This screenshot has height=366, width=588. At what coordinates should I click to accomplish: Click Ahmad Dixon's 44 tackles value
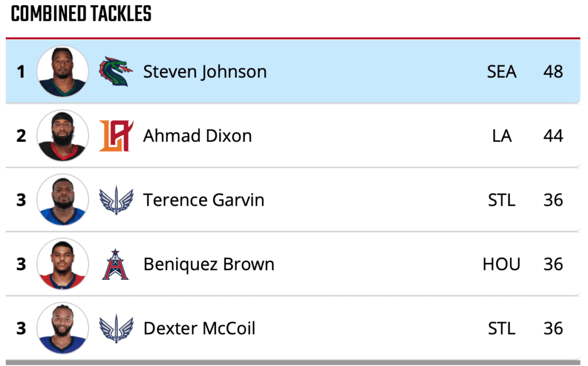[553, 136]
